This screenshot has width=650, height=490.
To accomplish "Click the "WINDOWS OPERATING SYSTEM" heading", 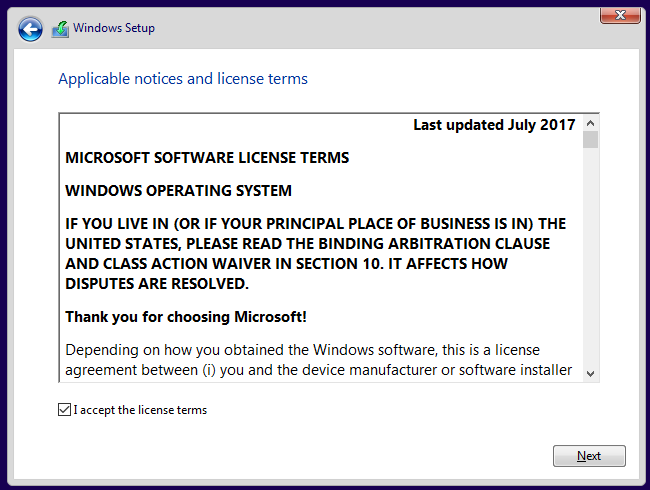I will click(178, 191).
